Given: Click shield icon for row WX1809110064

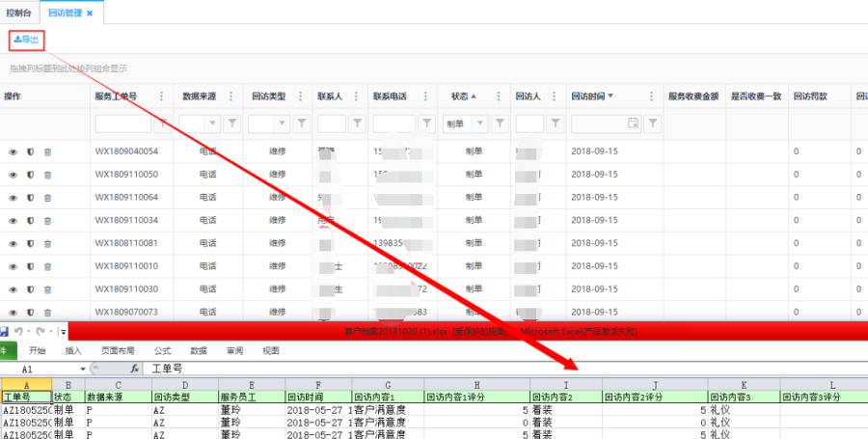Looking at the screenshot, I should click(30, 198).
